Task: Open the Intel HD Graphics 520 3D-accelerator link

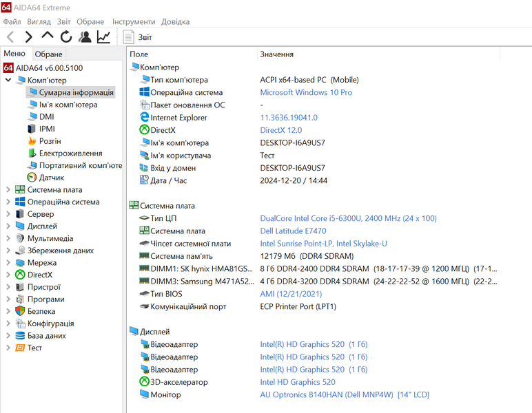Action: 298,382
